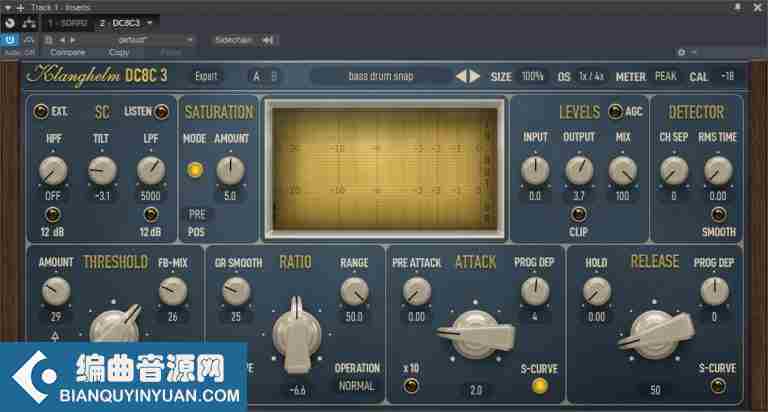Select previous DC8C preset with the left triangle
Image resolution: width=768 pixels, height=412 pixels.
coord(461,76)
